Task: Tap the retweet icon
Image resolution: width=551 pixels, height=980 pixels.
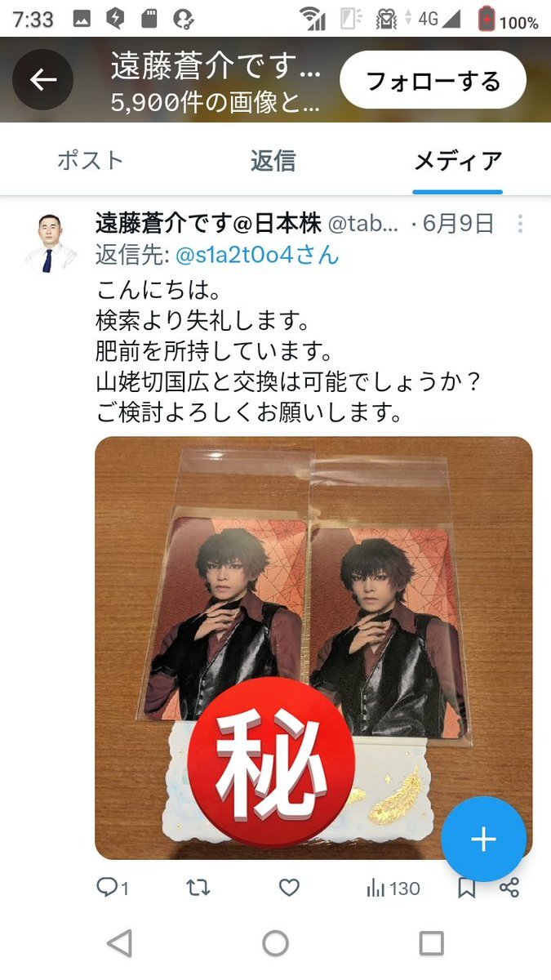Action: tap(199, 888)
